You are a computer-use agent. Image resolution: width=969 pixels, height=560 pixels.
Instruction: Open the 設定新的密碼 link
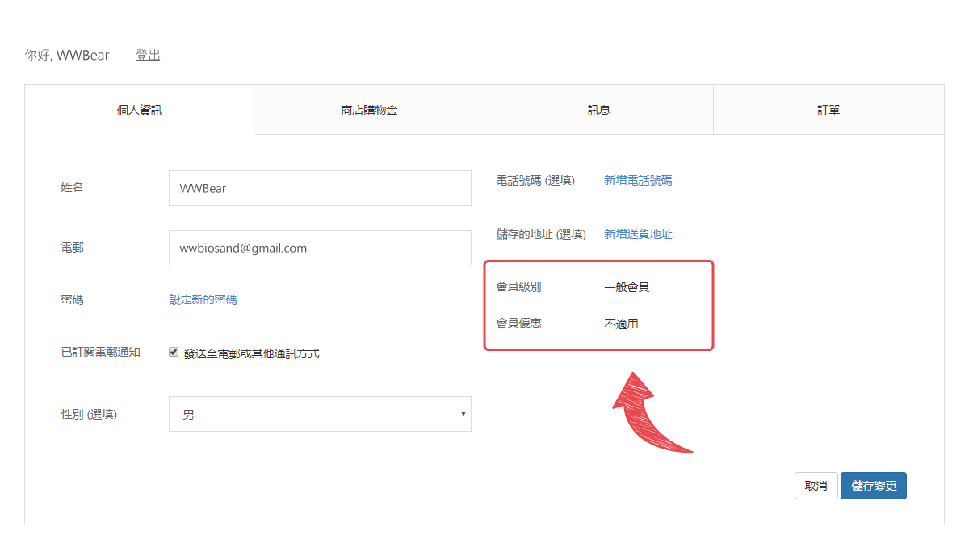coord(203,299)
